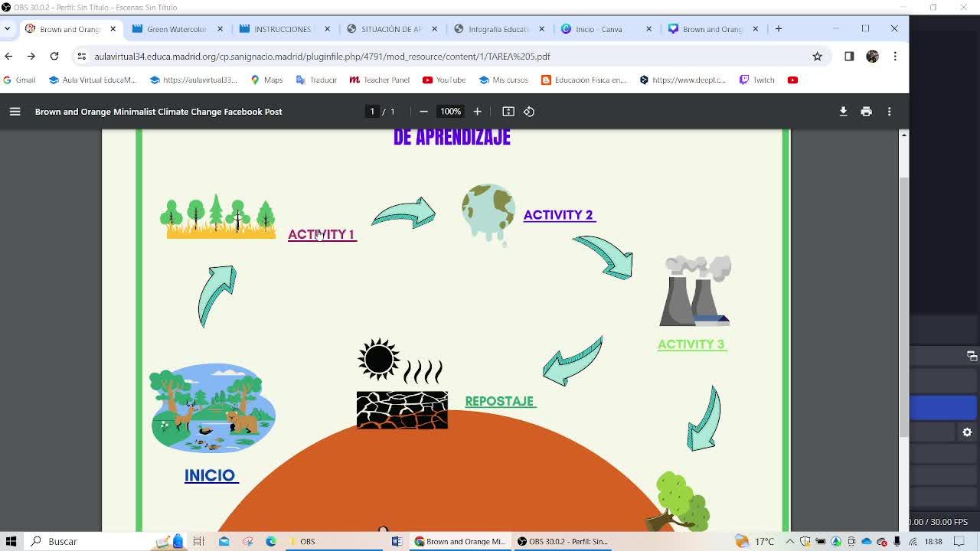Viewport: 980px width, 551px height.
Task: Zoom out of the PDF
Action: click(423, 112)
